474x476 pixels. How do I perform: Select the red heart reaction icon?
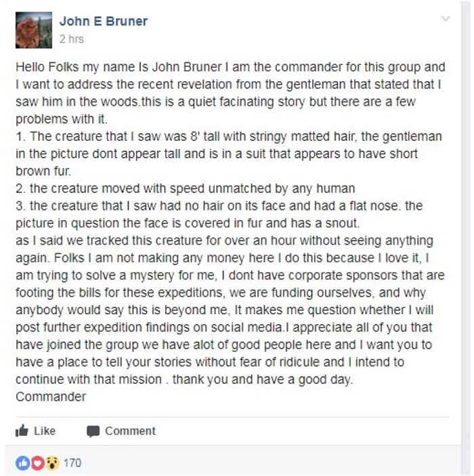(38, 463)
